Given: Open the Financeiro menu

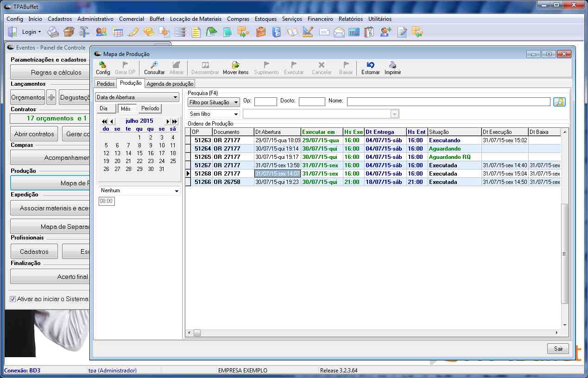Looking at the screenshot, I should tap(320, 19).
